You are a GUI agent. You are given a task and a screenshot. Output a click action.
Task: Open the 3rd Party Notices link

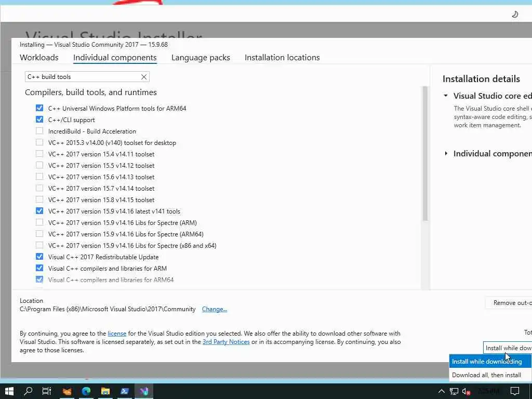point(226,342)
